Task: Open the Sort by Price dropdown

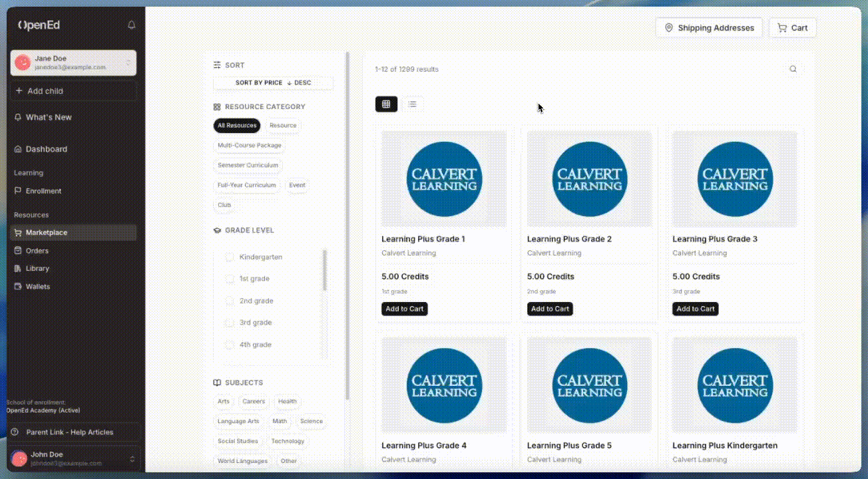Action: 273,83
